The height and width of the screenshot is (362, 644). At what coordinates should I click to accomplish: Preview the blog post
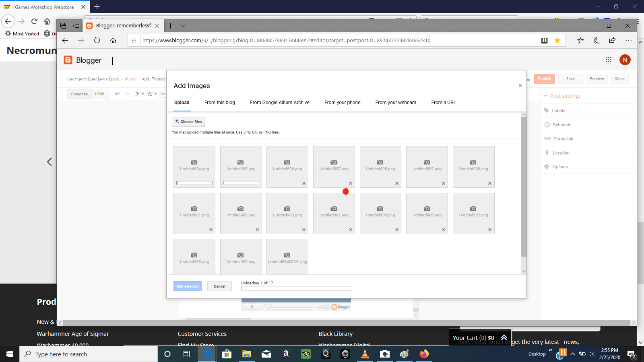[597, 79]
